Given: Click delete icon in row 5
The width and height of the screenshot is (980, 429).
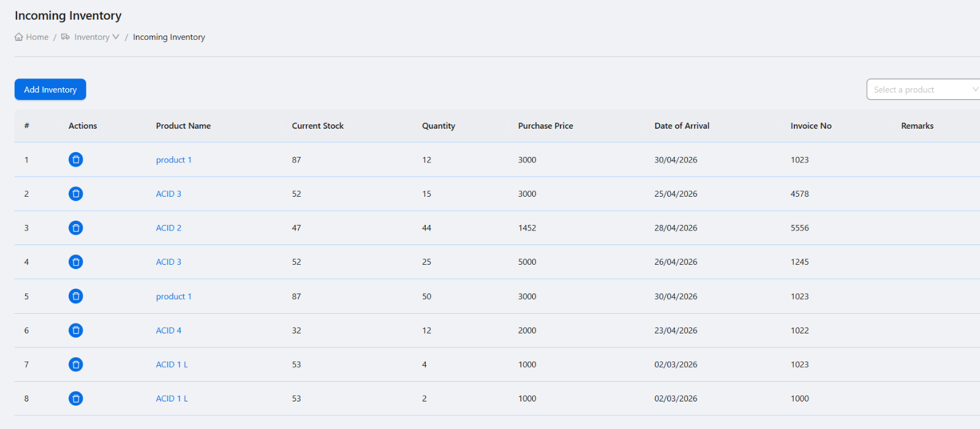Looking at the screenshot, I should (x=76, y=296).
